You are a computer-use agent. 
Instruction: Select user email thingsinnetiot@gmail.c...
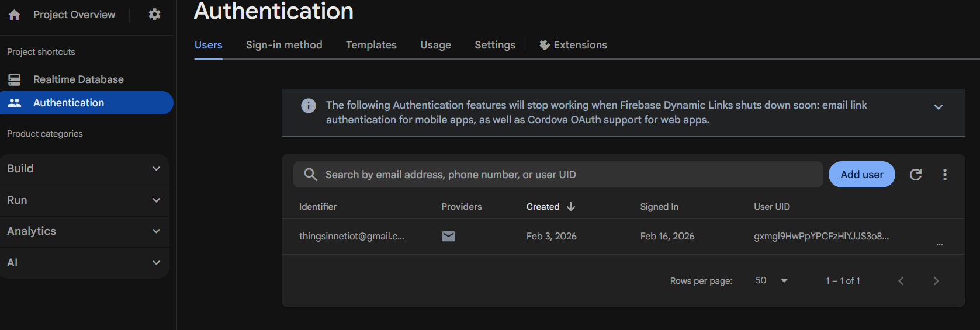tap(352, 237)
